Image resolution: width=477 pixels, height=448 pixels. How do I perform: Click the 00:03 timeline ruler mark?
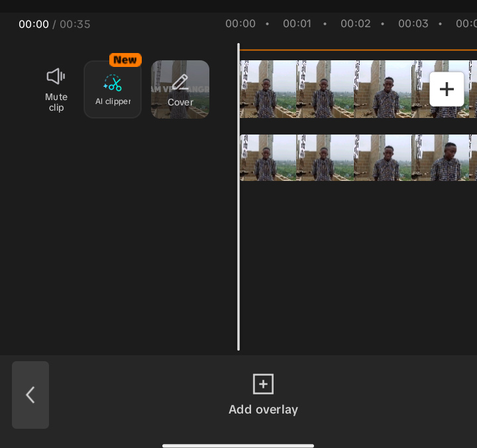point(413,24)
